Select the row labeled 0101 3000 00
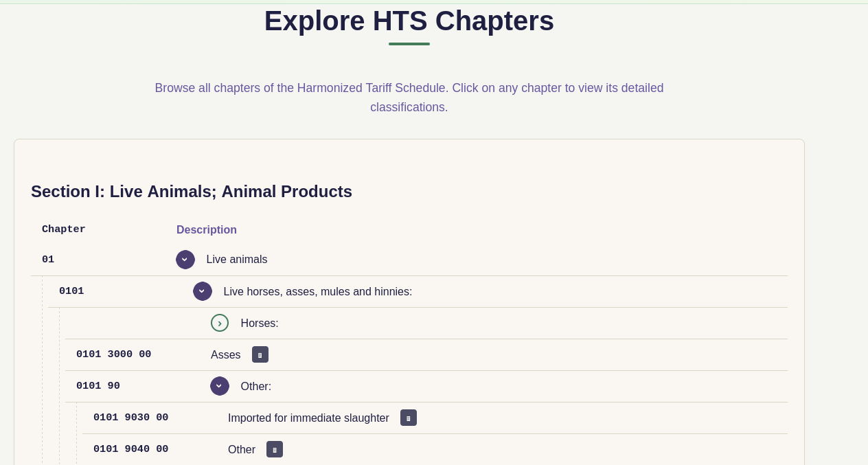The height and width of the screenshot is (465, 868). [114, 354]
